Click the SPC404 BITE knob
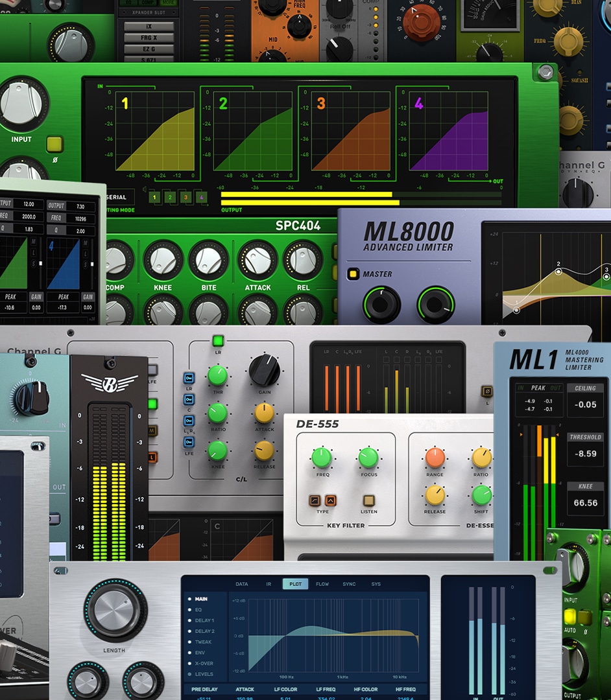 209,261
